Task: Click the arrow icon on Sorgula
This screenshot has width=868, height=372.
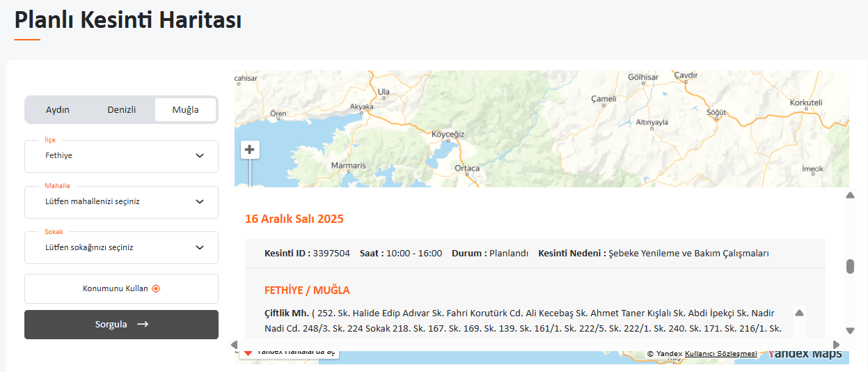Action: [x=143, y=325]
